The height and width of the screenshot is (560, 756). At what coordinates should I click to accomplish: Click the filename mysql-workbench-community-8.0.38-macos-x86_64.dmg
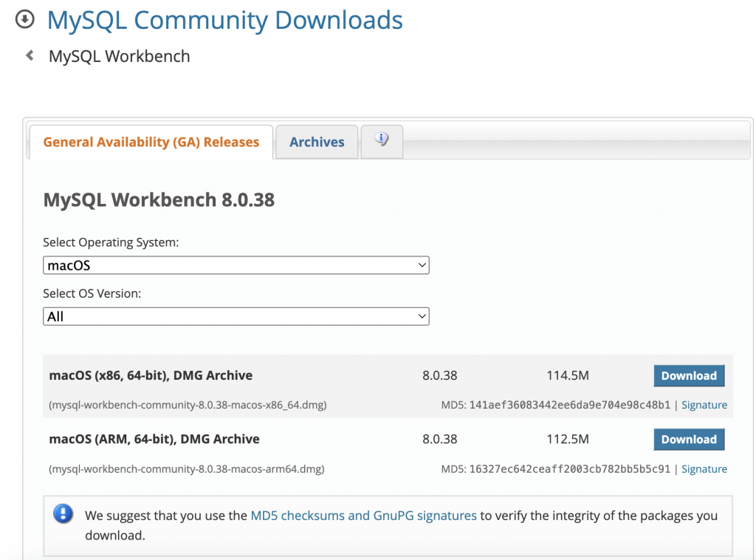pyautogui.click(x=188, y=405)
